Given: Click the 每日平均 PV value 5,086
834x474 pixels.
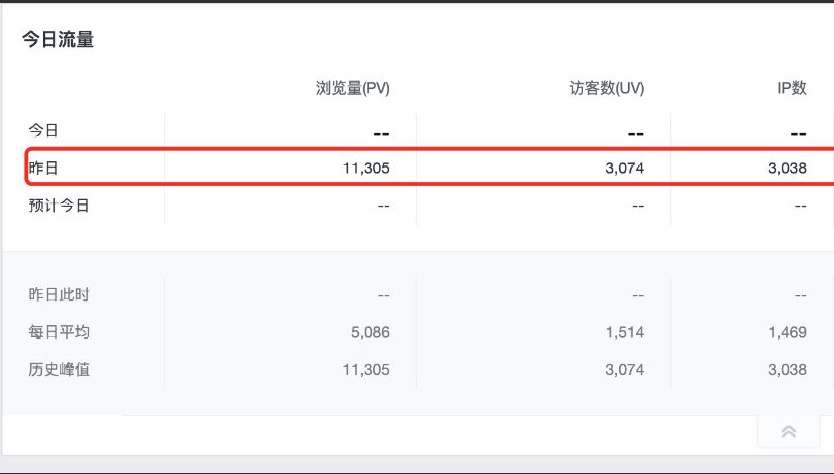Looking at the screenshot, I should (x=370, y=332).
